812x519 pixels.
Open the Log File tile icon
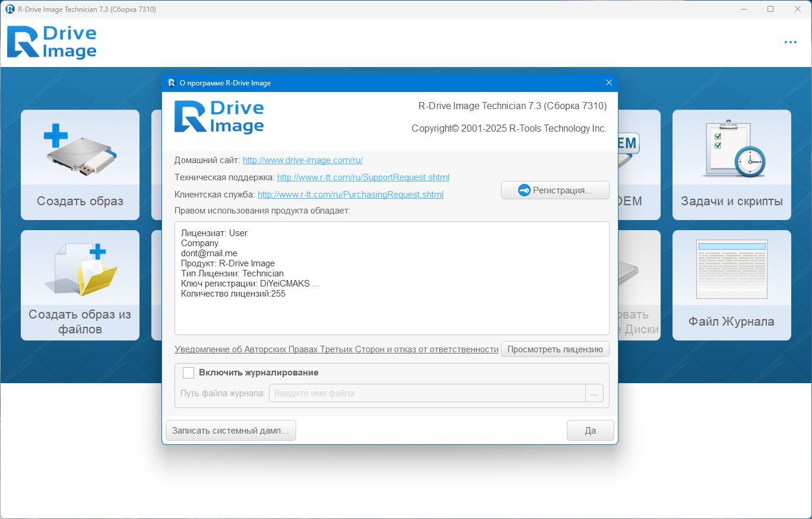732,270
